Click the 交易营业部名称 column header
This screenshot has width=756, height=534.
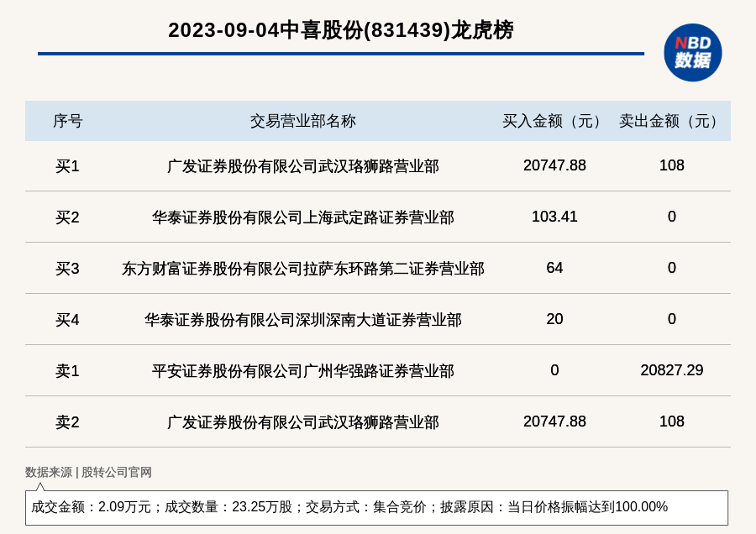click(x=302, y=121)
